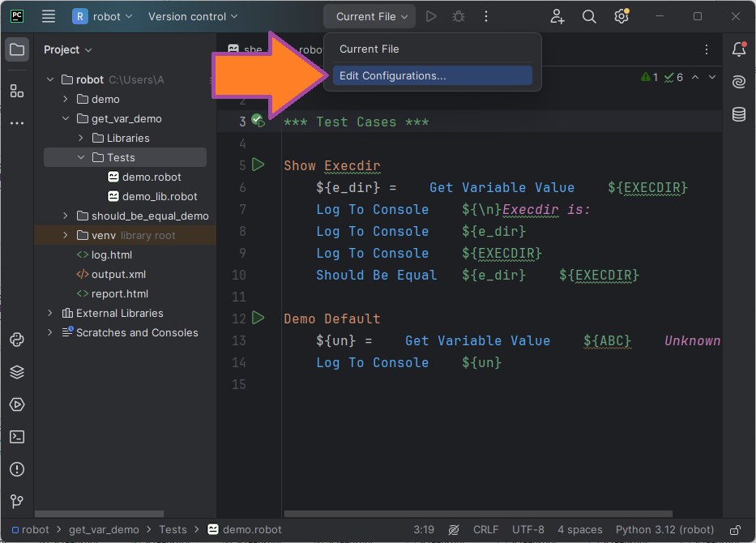Click the warnings count indicator

coord(649,77)
